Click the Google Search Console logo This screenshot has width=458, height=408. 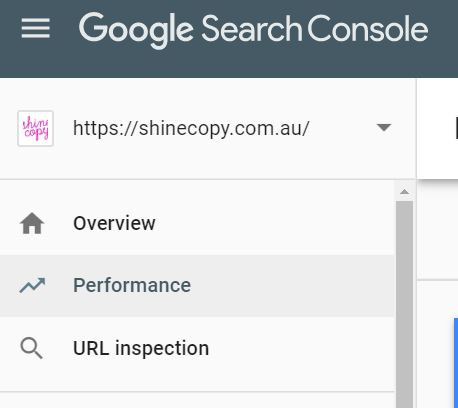(253, 29)
